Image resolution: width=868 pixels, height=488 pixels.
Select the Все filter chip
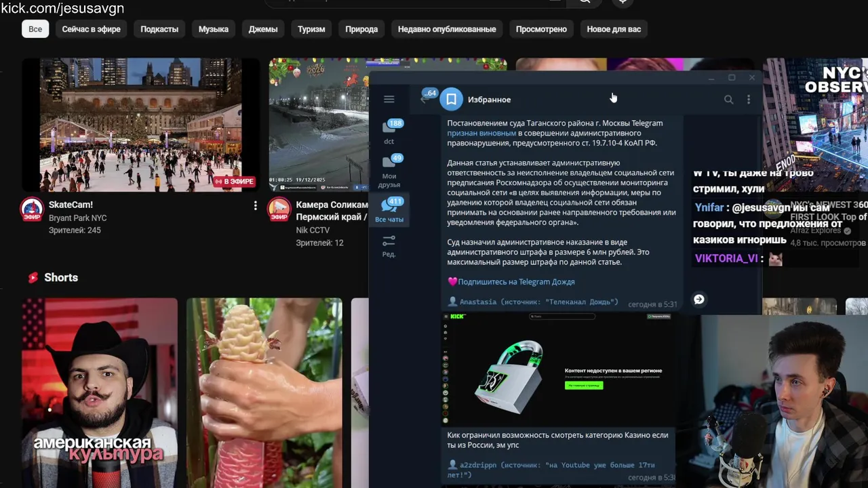(35, 29)
